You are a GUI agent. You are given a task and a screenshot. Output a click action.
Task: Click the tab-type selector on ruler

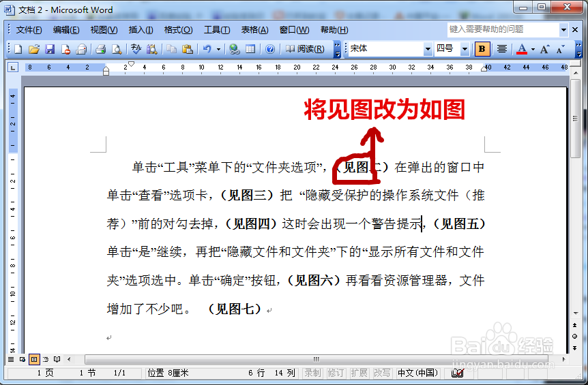pyautogui.click(x=13, y=67)
